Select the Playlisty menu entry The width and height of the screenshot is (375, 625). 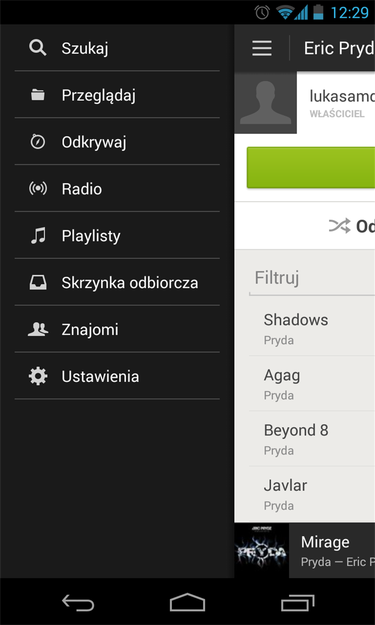[117, 236]
